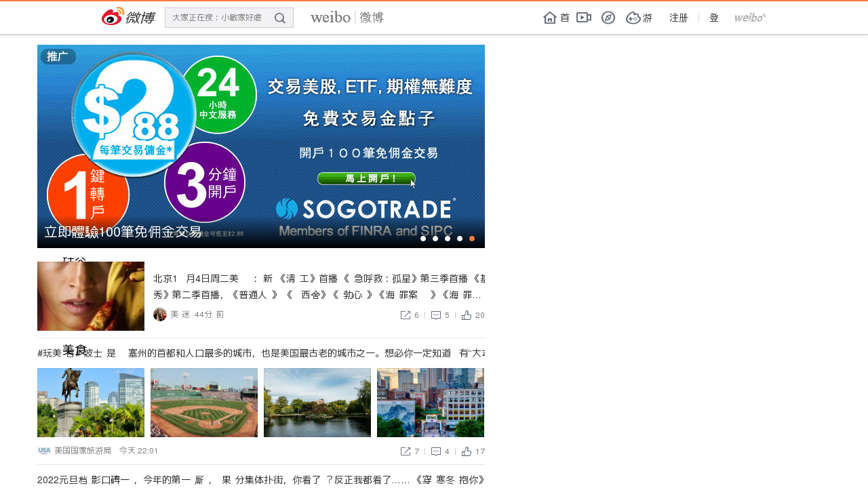Comment on the post with 4 comments
This screenshot has height=488, width=868.
pos(440,451)
